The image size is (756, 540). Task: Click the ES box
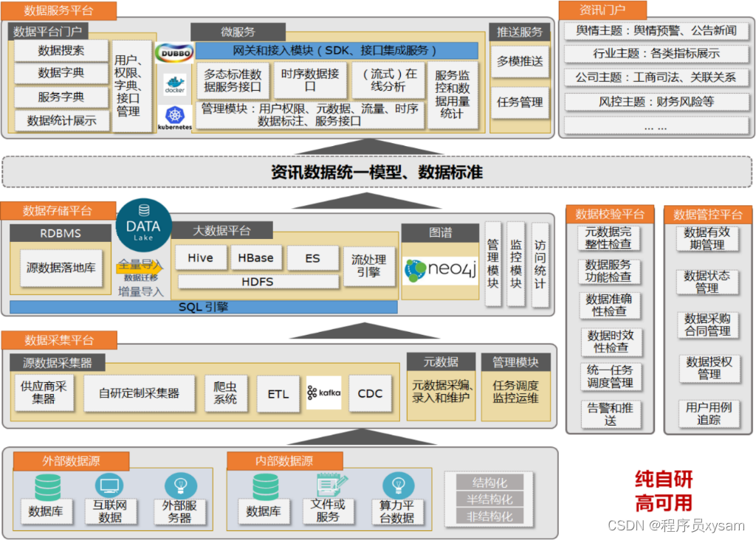coord(312,259)
